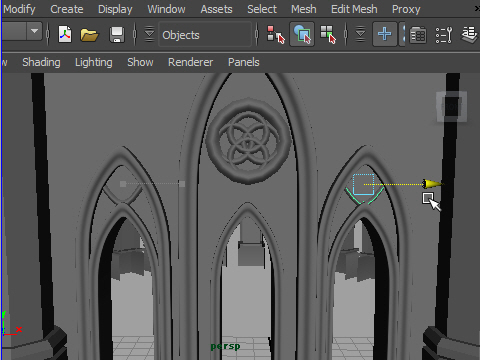Open the viewport Show menu

click(x=140, y=62)
